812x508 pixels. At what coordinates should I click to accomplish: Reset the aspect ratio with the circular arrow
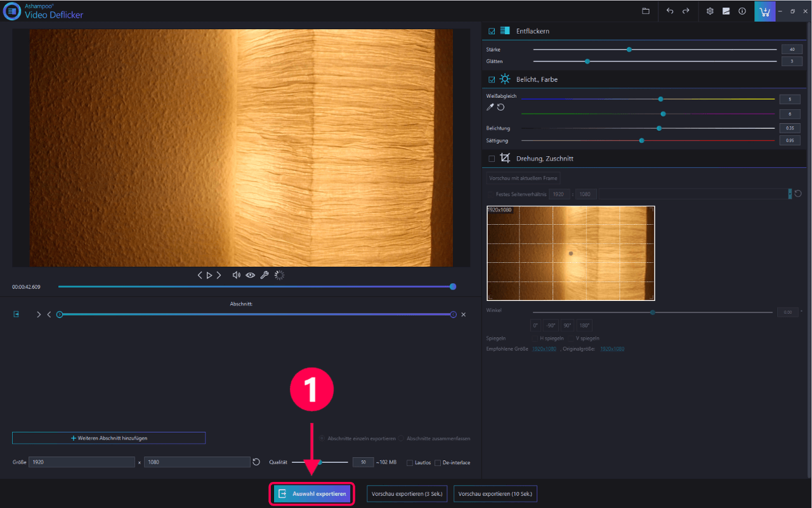point(798,194)
